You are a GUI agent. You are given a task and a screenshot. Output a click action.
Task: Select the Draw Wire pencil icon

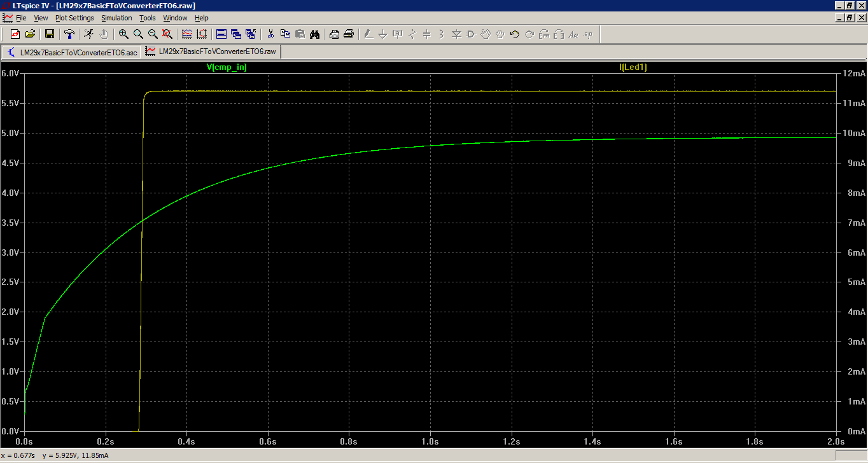click(368, 34)
